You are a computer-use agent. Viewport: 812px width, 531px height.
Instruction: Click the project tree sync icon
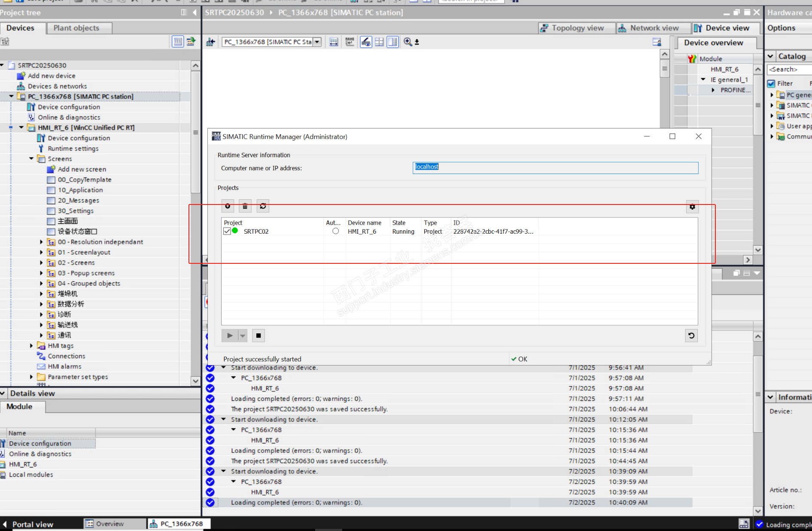pyautogui.click(x=191, y=42)
